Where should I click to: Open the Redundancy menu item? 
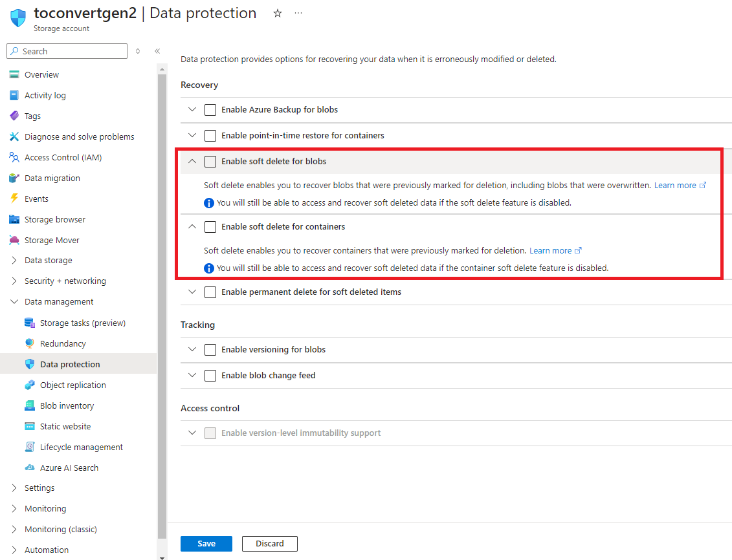coord(63,343)
